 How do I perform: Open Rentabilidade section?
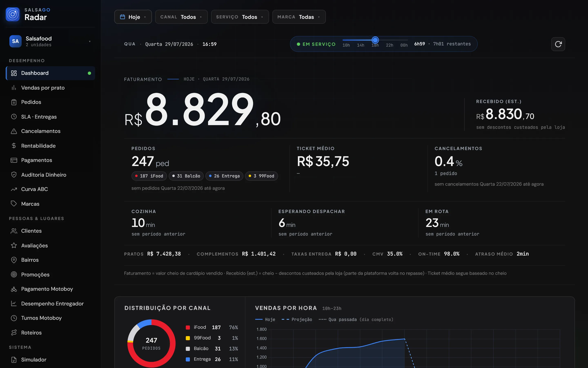point(51,146)
